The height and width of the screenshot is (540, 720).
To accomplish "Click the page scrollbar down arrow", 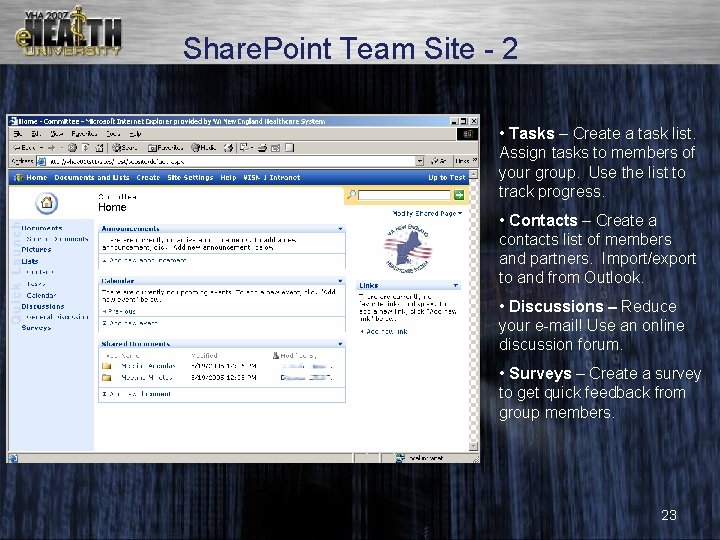I will coord(473,446).
